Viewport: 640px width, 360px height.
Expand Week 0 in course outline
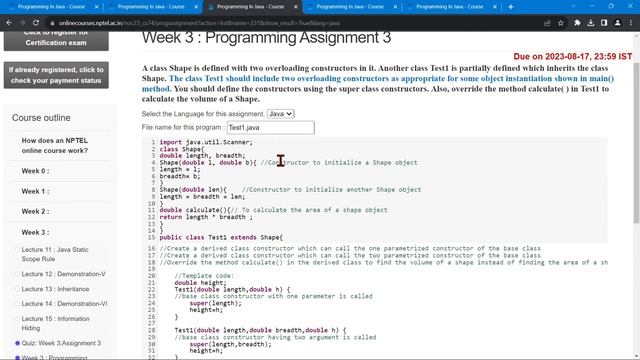[36, 171]
